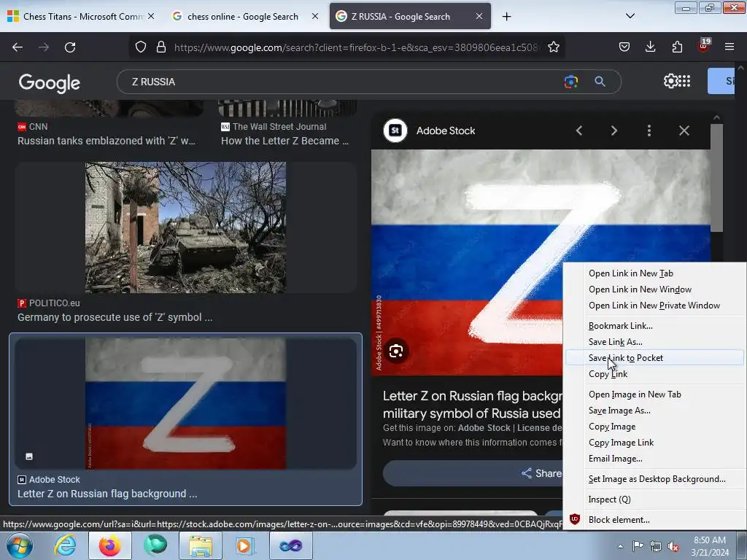Close the chess online tab

(315, 16)
